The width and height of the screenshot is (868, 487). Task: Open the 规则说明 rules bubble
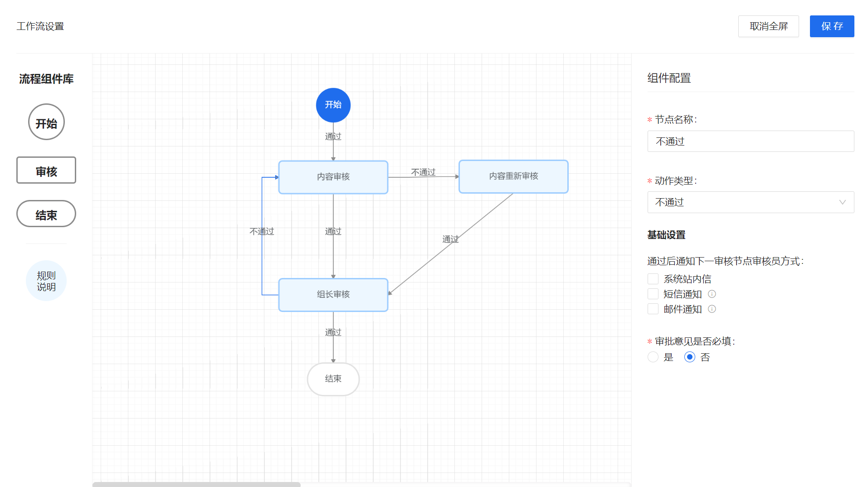coord(46,281)
